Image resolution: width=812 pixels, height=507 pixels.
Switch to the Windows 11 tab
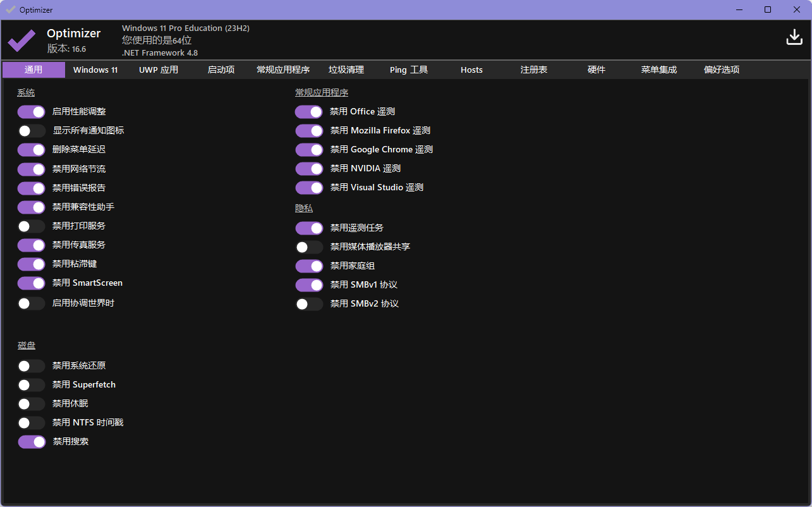(95, 70)
